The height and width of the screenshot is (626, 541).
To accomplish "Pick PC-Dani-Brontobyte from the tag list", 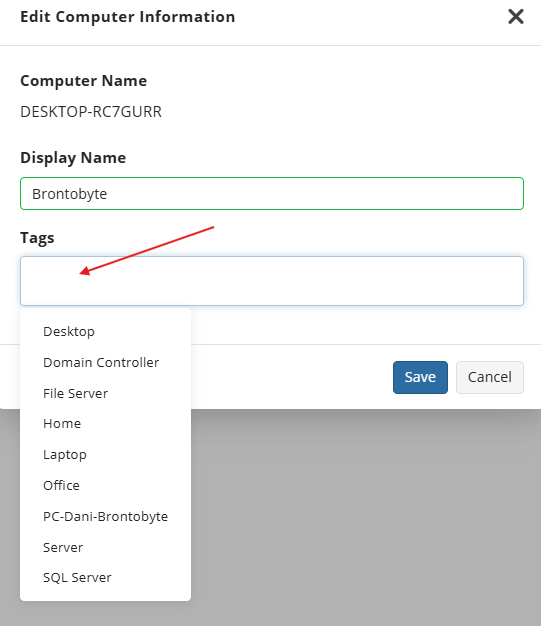I will 105,516.
